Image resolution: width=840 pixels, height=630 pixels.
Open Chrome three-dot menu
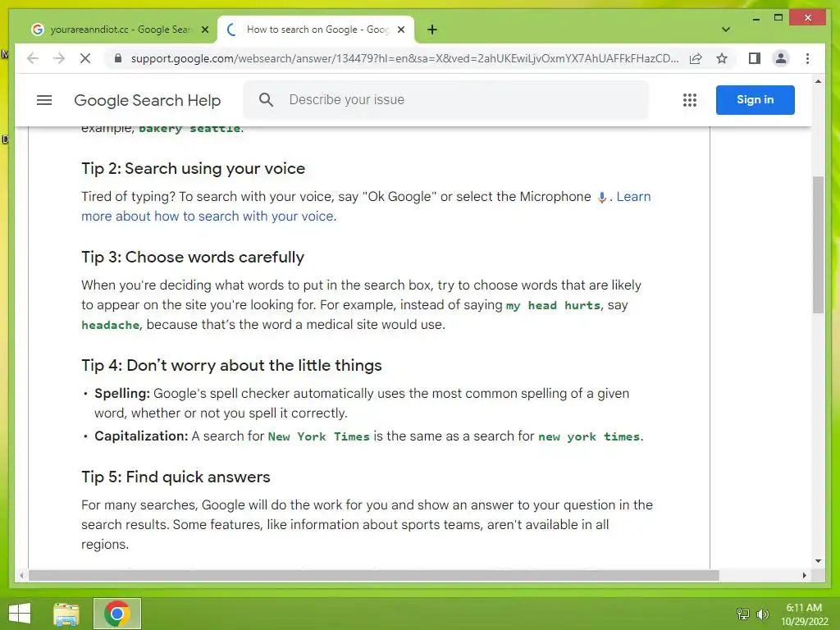(807, 58)
